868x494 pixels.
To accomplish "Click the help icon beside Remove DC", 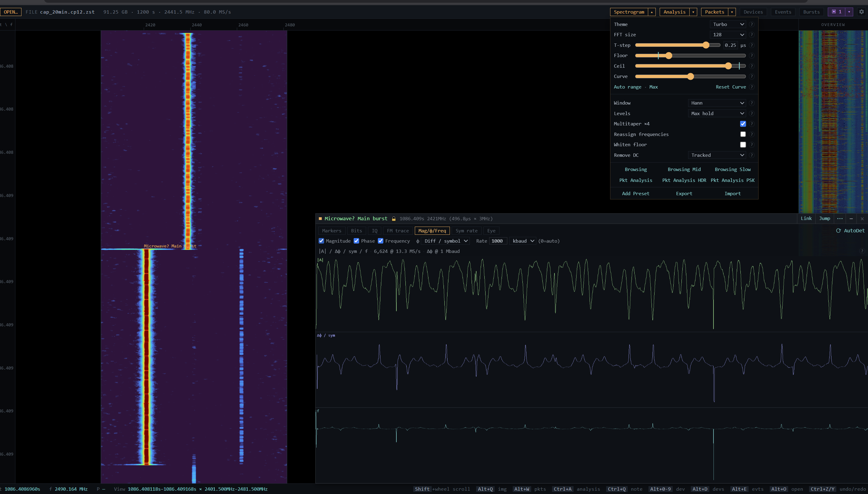I will 752,155.
